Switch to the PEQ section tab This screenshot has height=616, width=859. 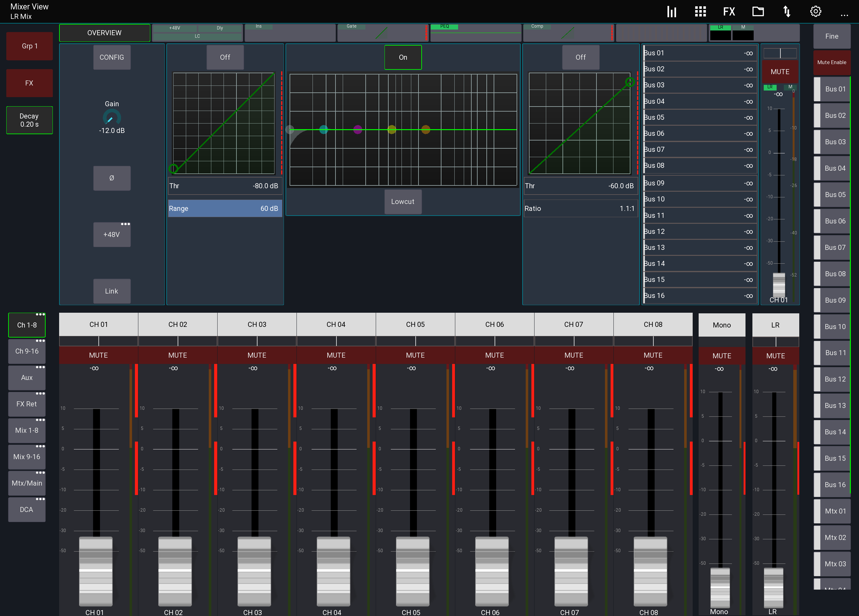[476, 33]
